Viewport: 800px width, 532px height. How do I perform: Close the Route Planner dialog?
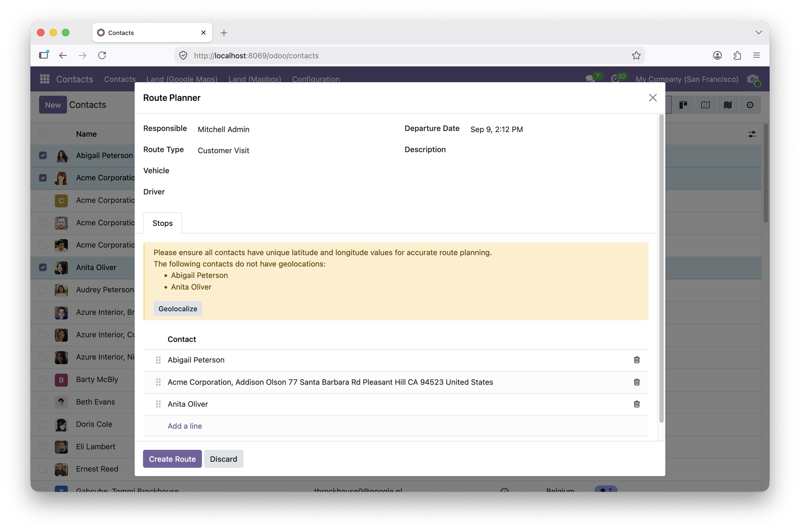(652, 97)
